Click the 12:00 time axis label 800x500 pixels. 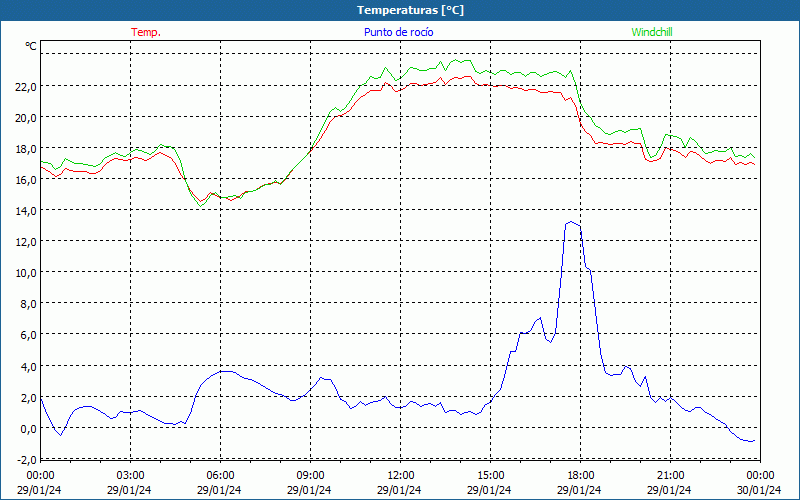(x=401, y=476)
